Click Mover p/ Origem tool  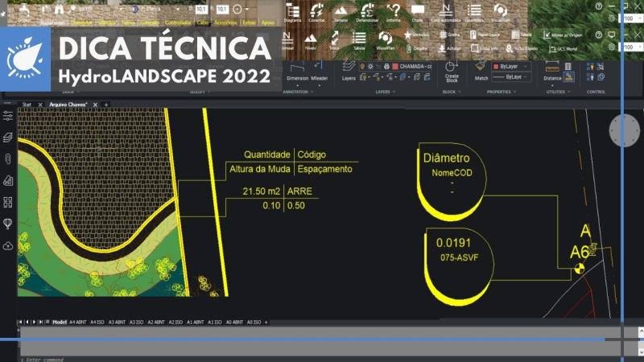(563, 35)
